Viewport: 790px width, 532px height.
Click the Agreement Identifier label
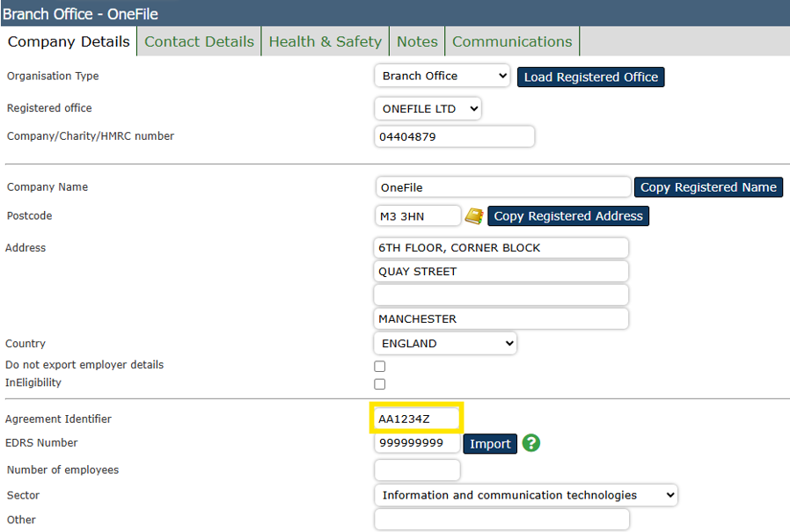point(58,419)
